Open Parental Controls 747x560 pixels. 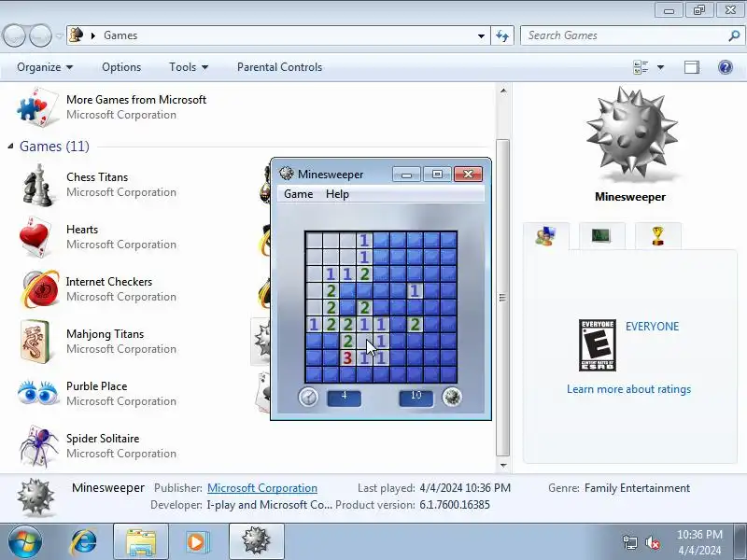[x=279, y=67]
